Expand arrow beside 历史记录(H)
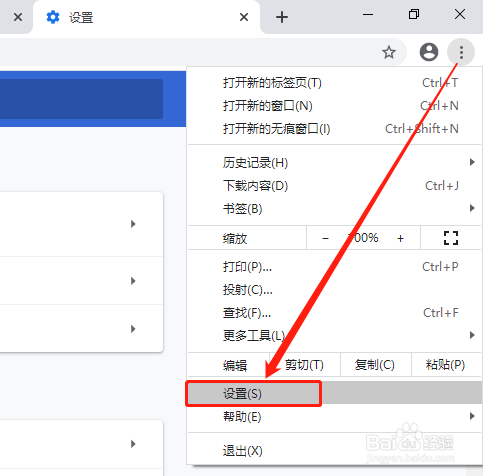Viewport: 483px width, 476px height. point(472,162)
